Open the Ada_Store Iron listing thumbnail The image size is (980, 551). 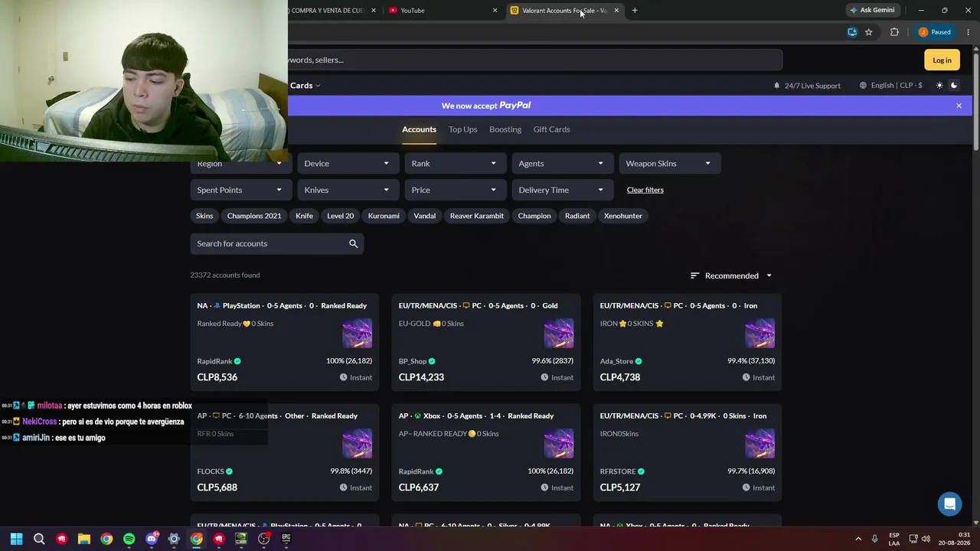coord(760,334)
